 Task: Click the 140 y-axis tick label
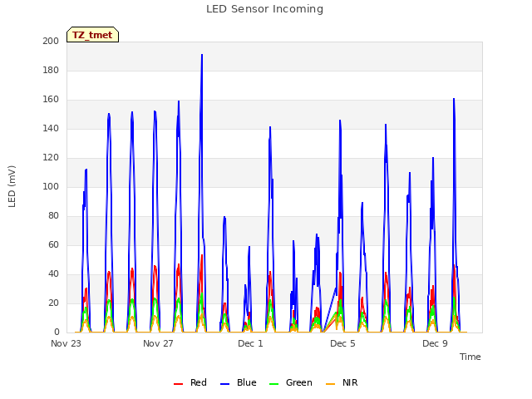coord(51,129)
